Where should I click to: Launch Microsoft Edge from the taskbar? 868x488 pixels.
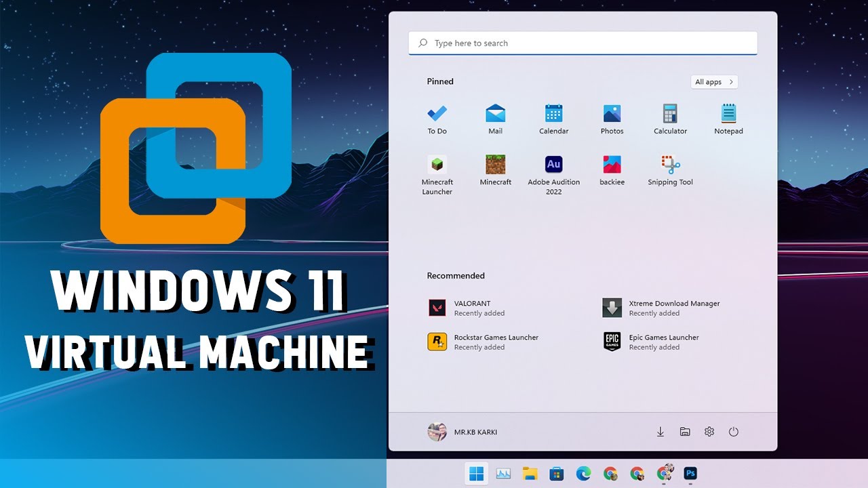[583, 473]
